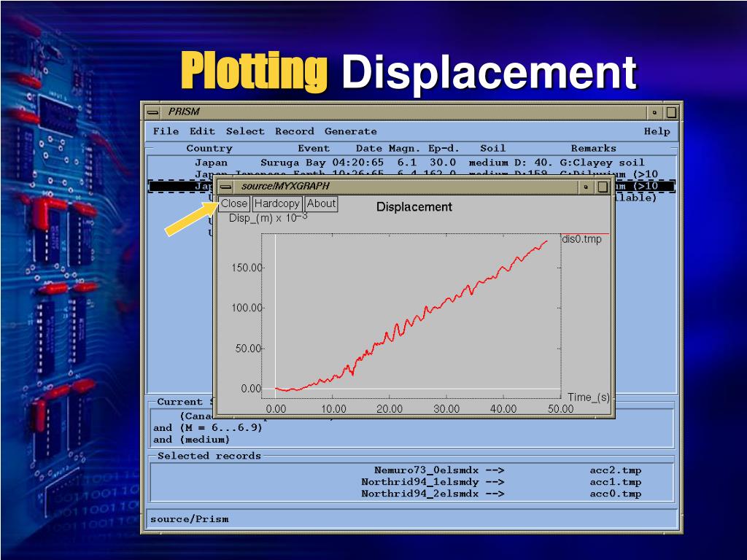This screenshot has width=747, height=560.
Task: Click the acc1.tmp file name
Action: [616, 482]
